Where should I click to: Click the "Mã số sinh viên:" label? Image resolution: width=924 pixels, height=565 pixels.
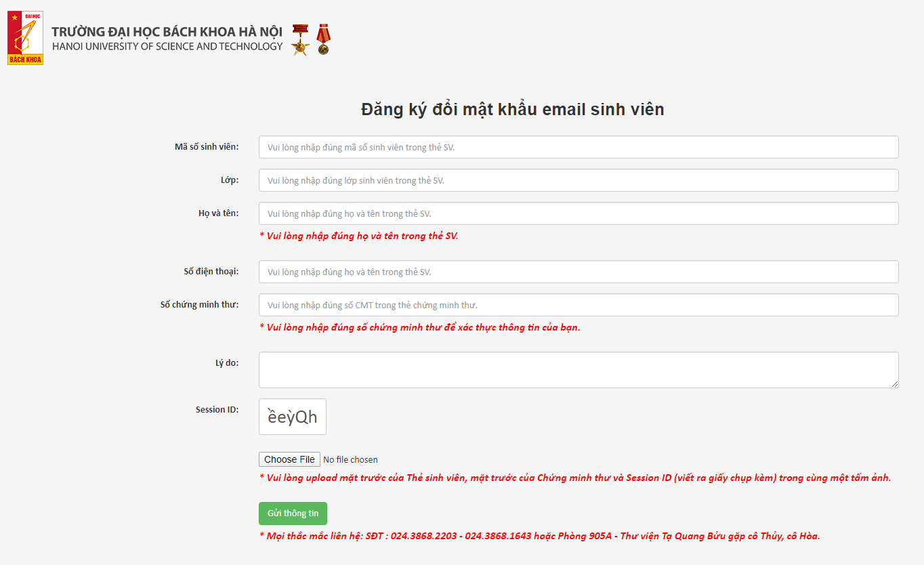click(206, 147)
